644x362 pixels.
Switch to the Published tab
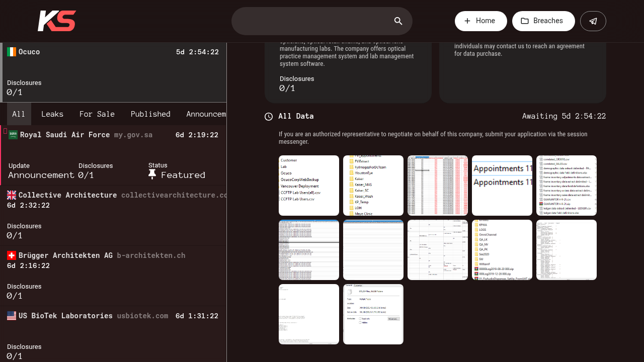coord(150,114)
